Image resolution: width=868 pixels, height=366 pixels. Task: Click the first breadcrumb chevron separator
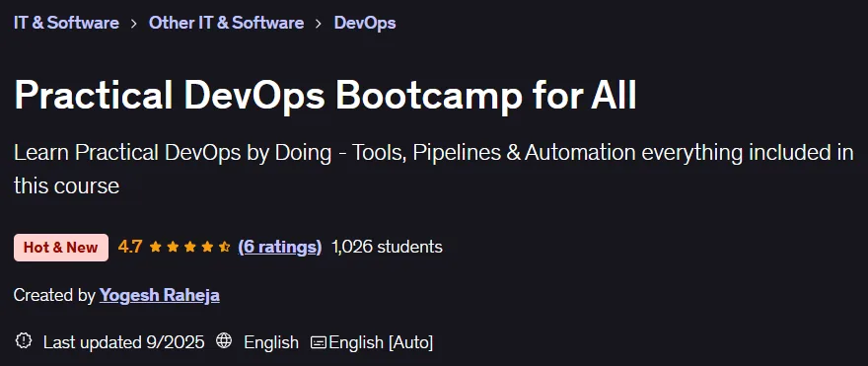(134, 24)
